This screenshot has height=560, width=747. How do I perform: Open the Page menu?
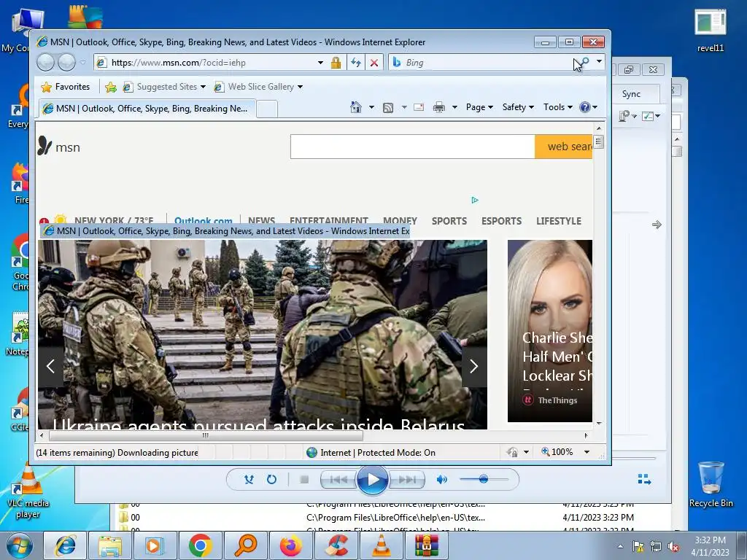[479, 107]
